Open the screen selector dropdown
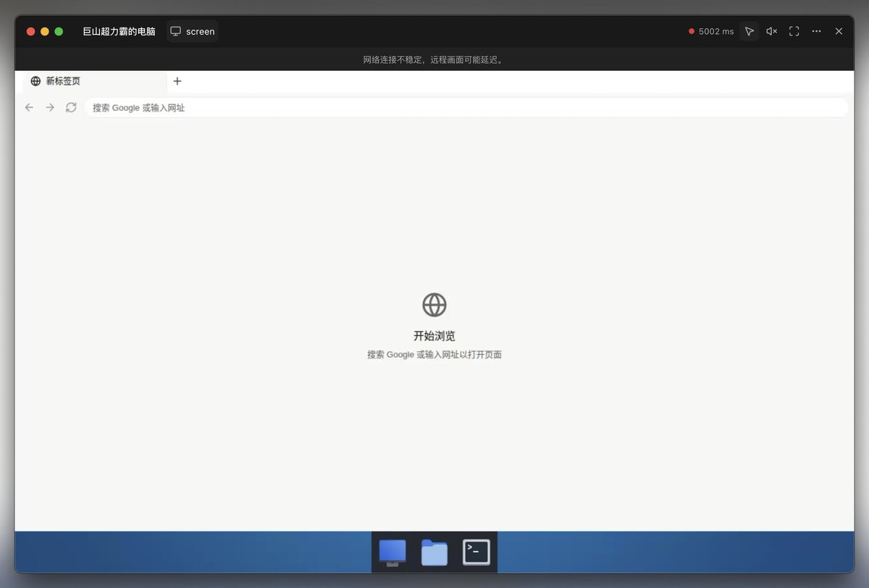 (x=192, y=31)
